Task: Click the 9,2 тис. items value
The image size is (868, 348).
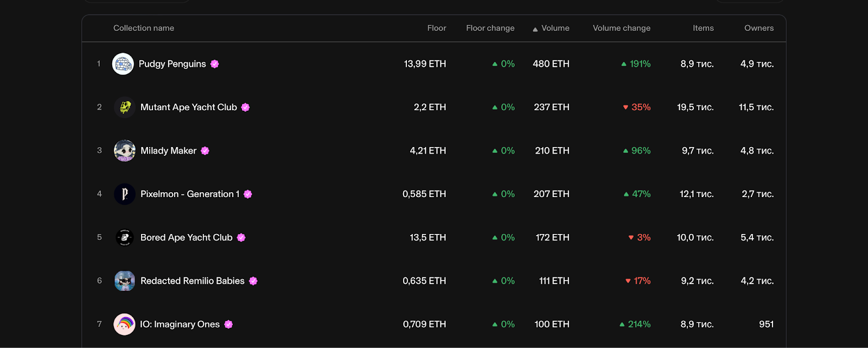Action: (697, 281)
